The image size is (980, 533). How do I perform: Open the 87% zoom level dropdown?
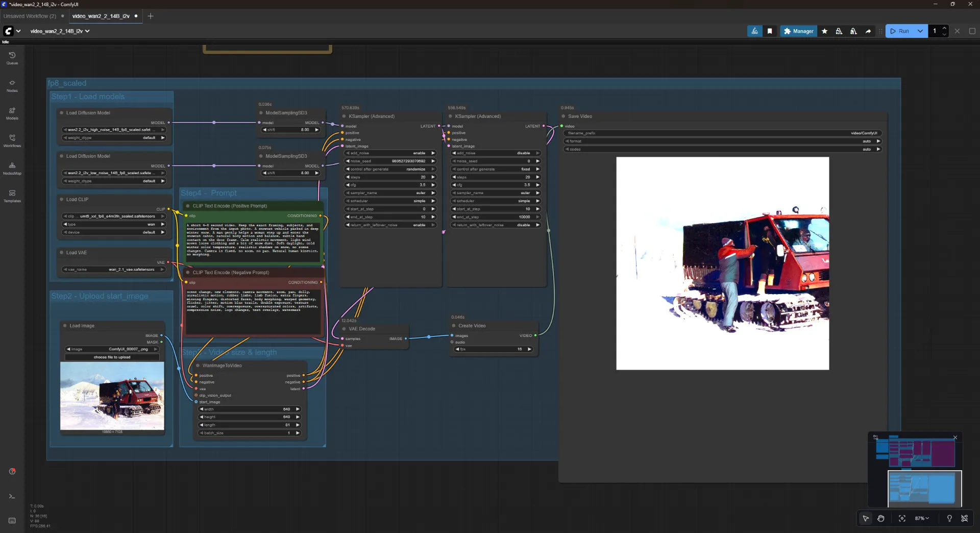(922, 518)
